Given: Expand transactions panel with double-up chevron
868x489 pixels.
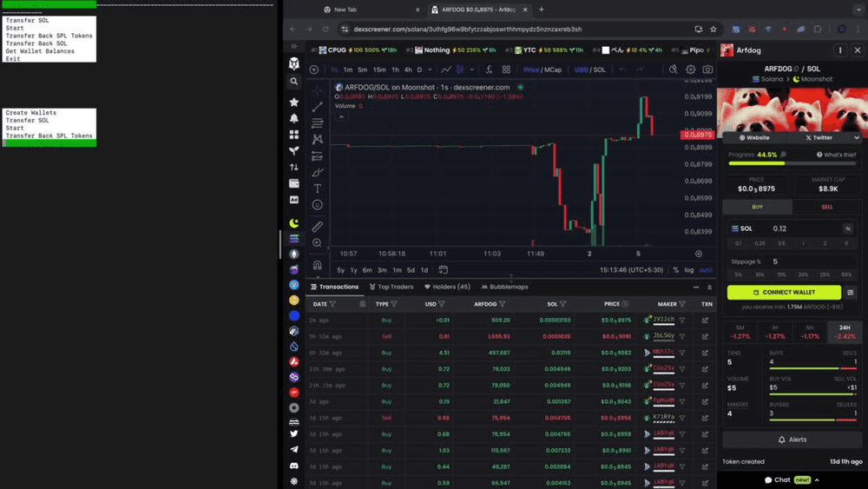Looking at the screenshot, I should click(x=709, y=287).
